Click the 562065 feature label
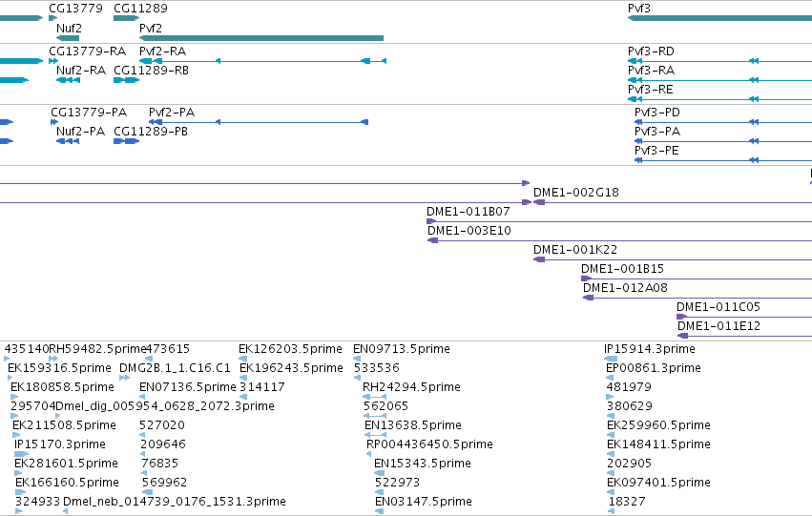The image size is (812, 516). 385,407
